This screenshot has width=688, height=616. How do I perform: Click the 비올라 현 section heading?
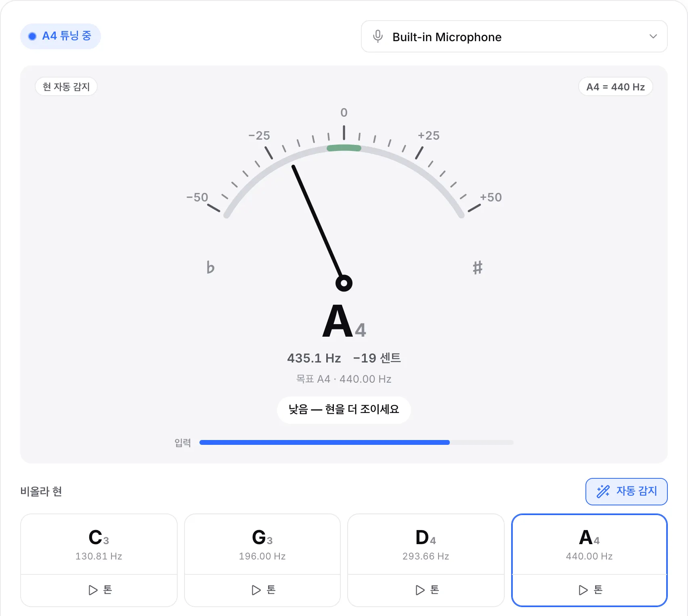[41, 491]
